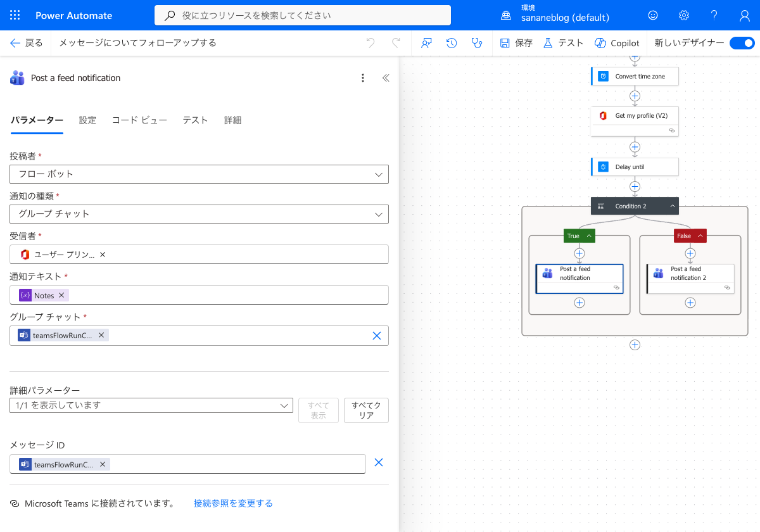Screen dimensions: 760x532
Task: Toggle the 新しいデザイナー switch
Action: (x=742, y=43)
